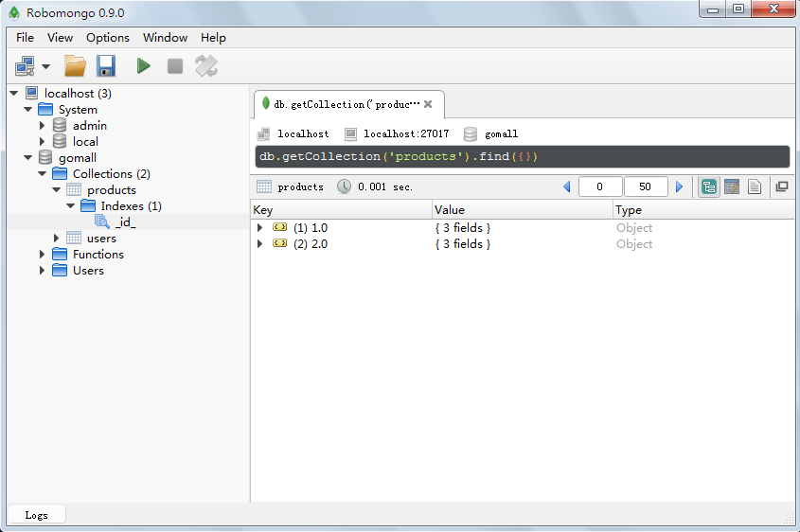800x532 pixels.
Task: Click the localhost (3) server label
Action: 78,94
